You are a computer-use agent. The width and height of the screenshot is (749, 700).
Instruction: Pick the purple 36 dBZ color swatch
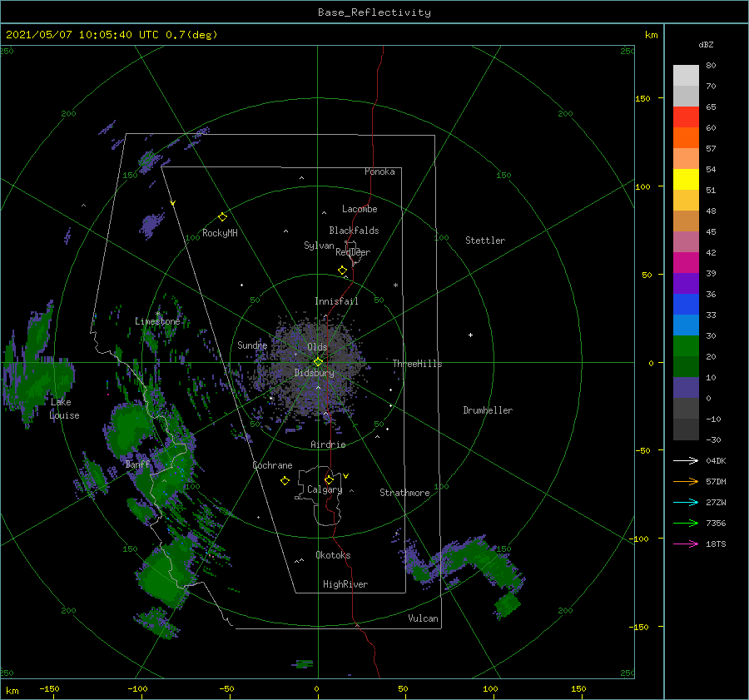pos(686,284)
